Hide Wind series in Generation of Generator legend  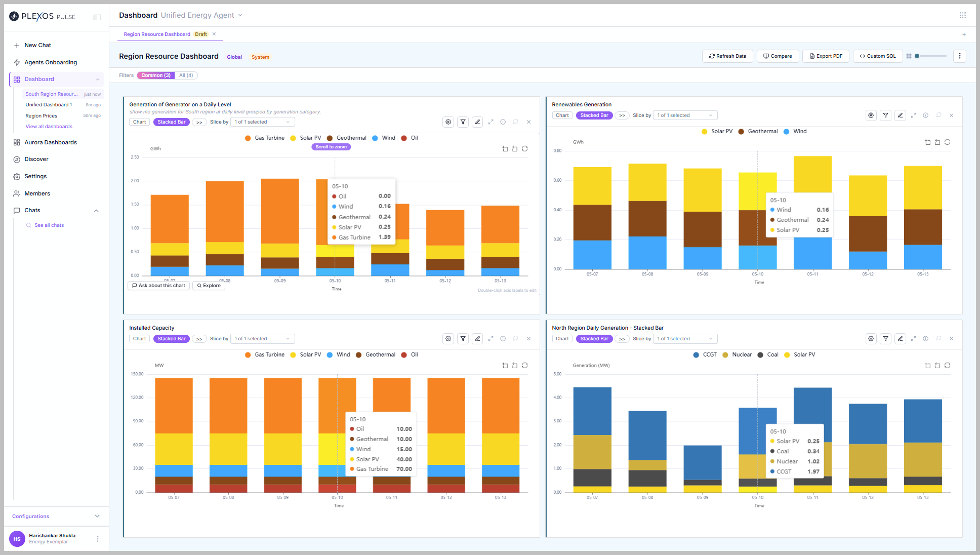point(384,138)
